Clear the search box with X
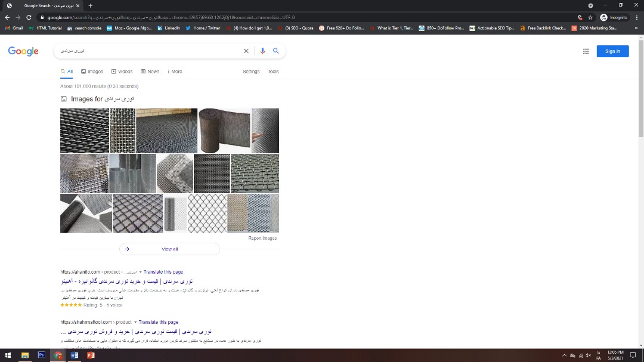Screen dimensions: 644x362 (x=246, y=51)
